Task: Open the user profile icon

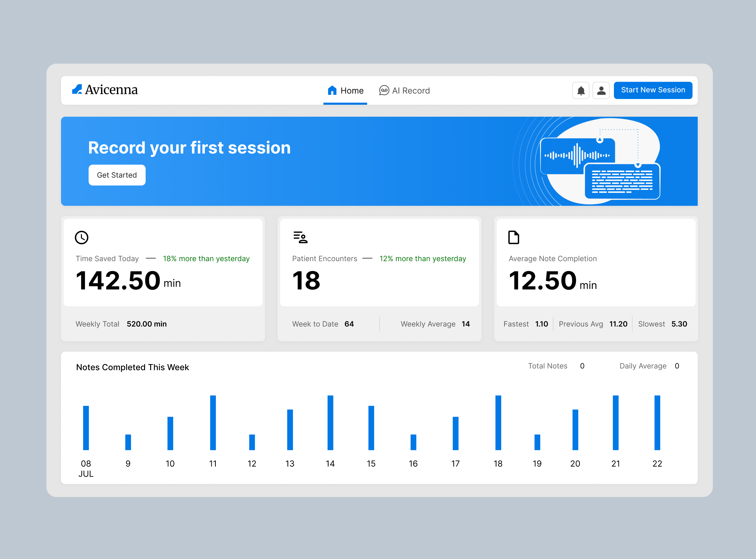Action: click(601, 90)
